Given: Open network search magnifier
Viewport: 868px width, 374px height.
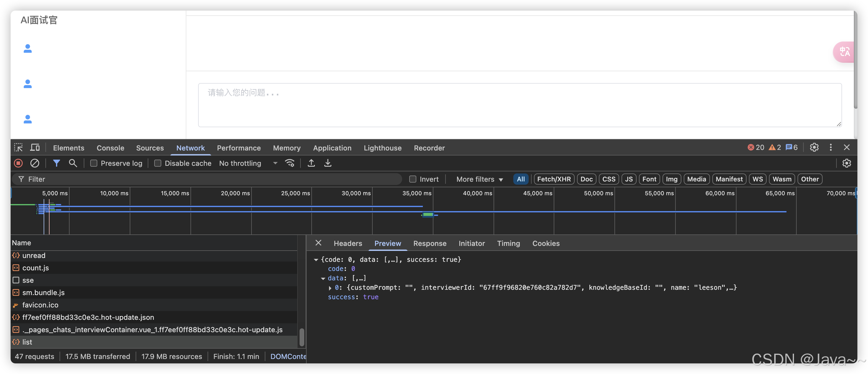Looking at the screenshot, I should 73,163.
